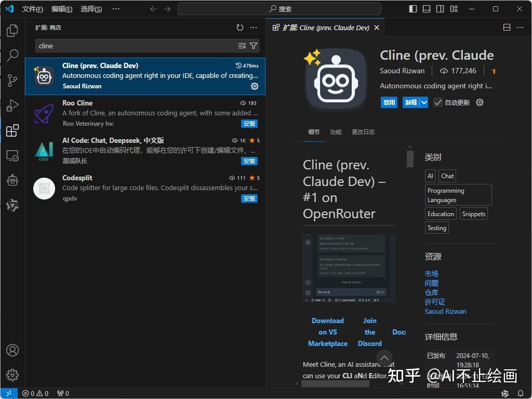Open the more actions menu in the extensions panel
The height and width of the screenshot is (399, 532).
point(253,28)
